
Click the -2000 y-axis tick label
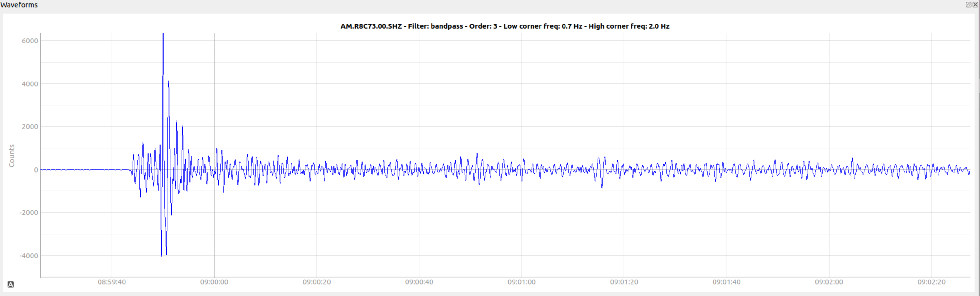pos(29,213)
